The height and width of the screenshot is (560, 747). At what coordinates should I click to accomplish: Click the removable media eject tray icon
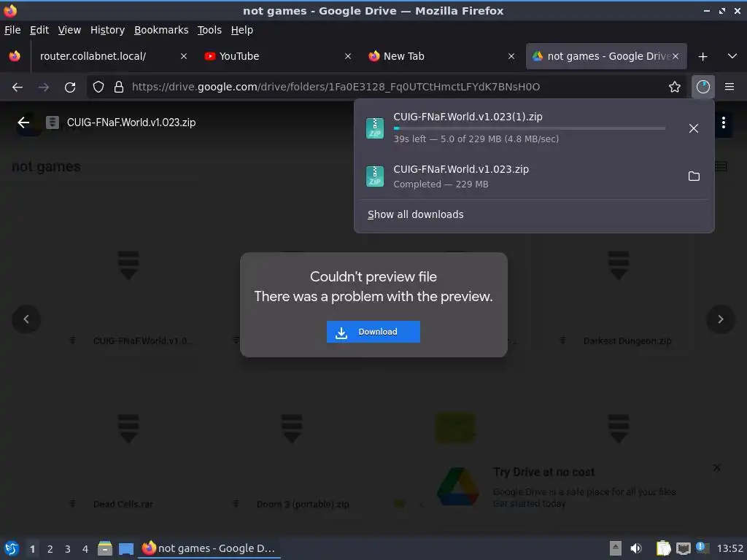[x=616, y=548]
